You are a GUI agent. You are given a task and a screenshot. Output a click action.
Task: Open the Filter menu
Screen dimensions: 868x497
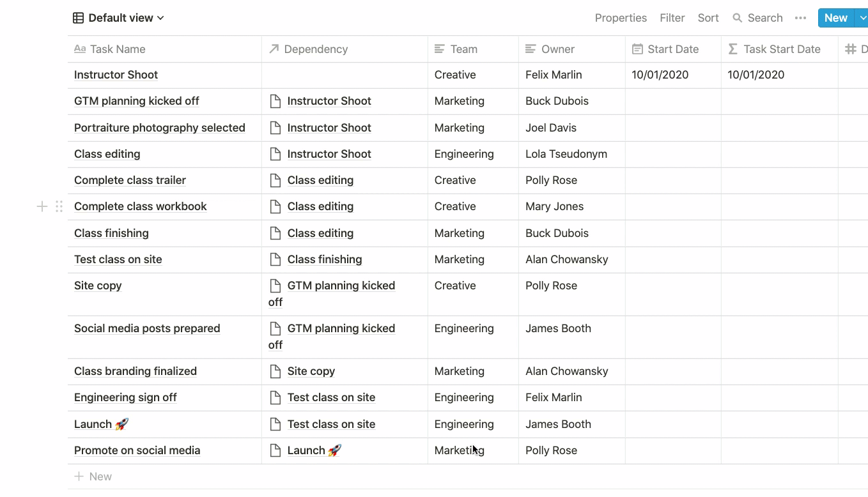pyautogui.click(x=672, y=18)
